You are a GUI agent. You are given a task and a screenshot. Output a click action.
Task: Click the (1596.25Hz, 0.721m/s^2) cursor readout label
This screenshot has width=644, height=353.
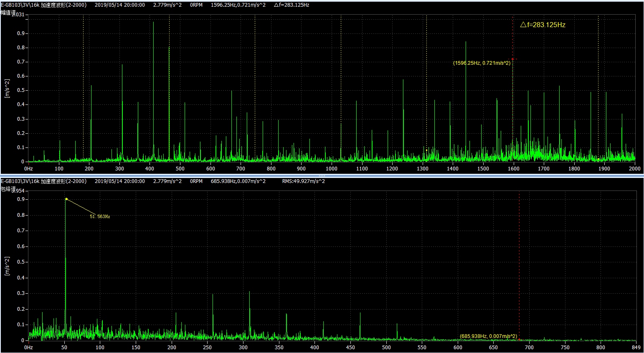tap(482, 63)
